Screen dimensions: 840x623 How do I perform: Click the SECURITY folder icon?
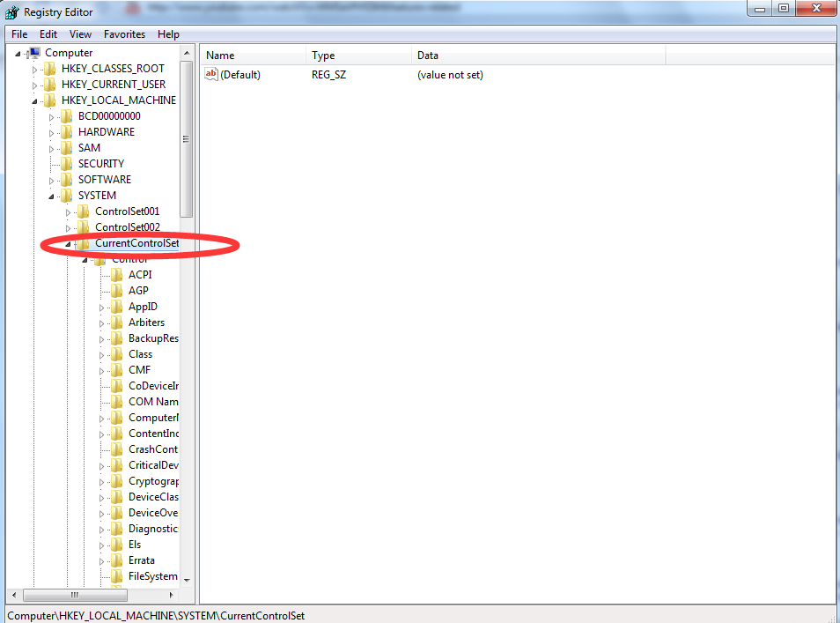[x=66, y=164]
